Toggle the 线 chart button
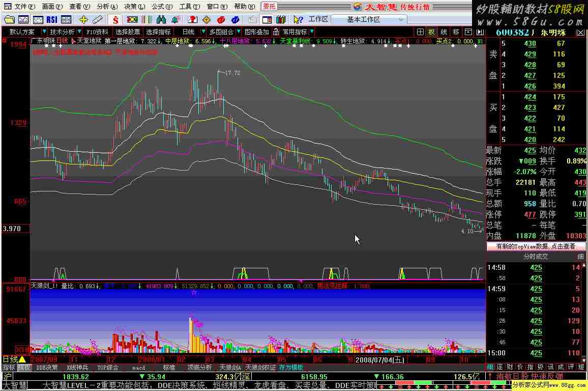 pyautogui.click(x=444, y=32)
